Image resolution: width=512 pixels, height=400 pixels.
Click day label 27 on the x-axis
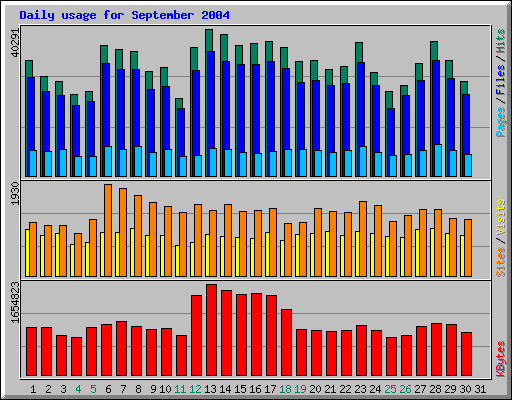pyautogui.click(x=420, y=389)
